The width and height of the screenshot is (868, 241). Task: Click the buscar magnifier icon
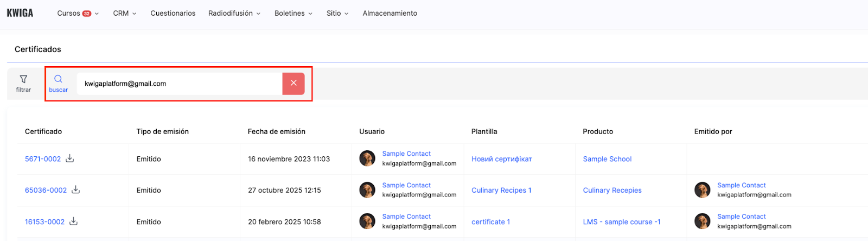58,79
